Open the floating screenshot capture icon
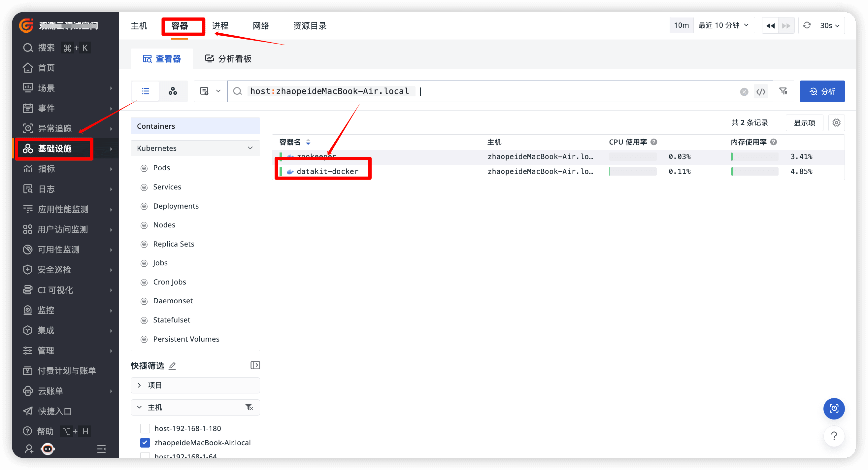This screenshot has height=470, width=868. click(834, 409)
